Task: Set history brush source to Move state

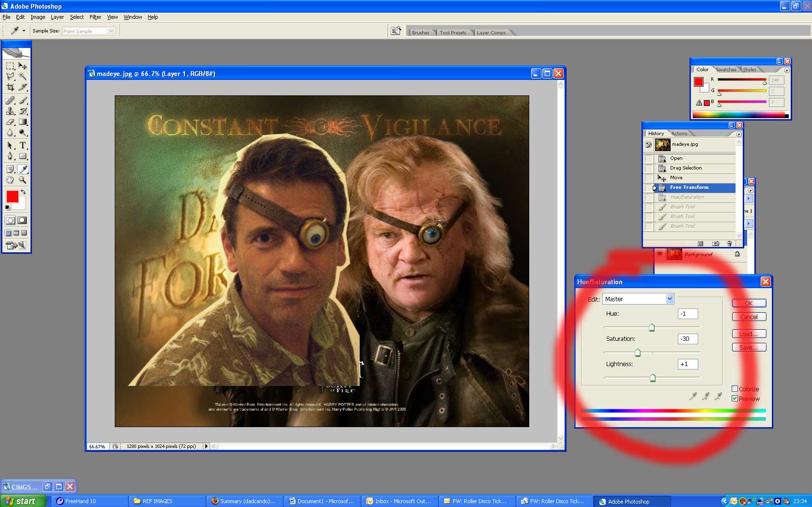Action: click(x=649, y=178)
